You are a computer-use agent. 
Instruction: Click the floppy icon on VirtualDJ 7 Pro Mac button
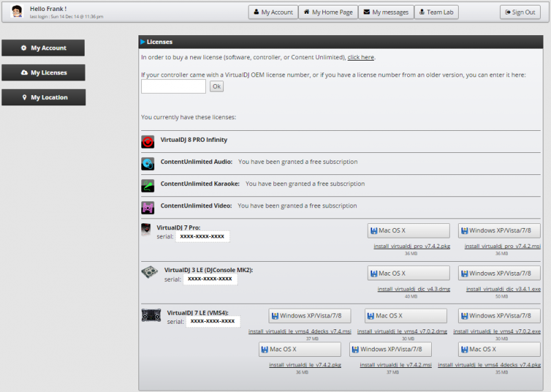pos(374,231)
